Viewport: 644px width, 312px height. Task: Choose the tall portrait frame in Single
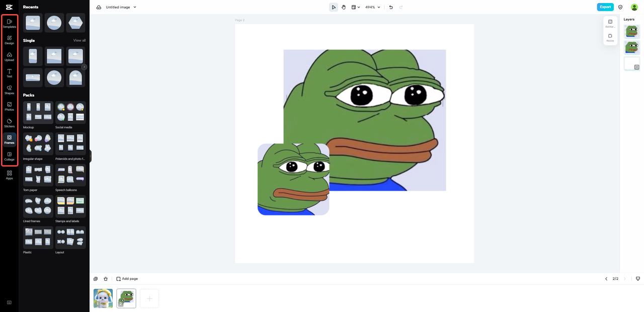pos(33,56)
